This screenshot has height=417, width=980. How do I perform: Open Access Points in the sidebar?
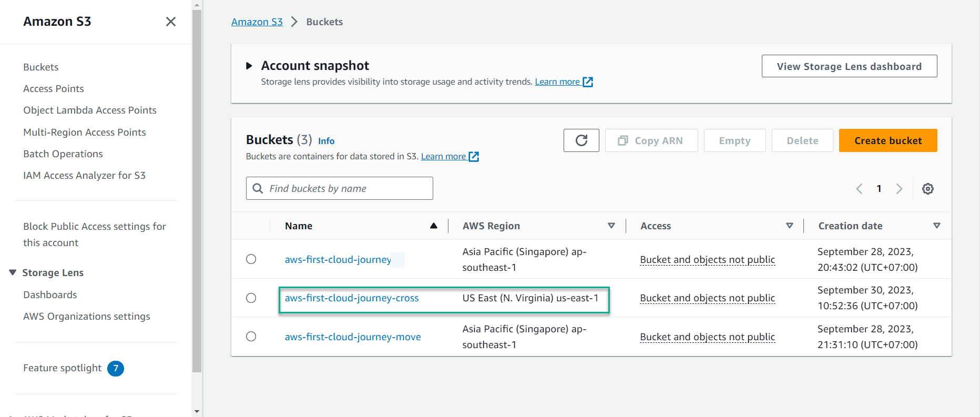click(54, 89)
